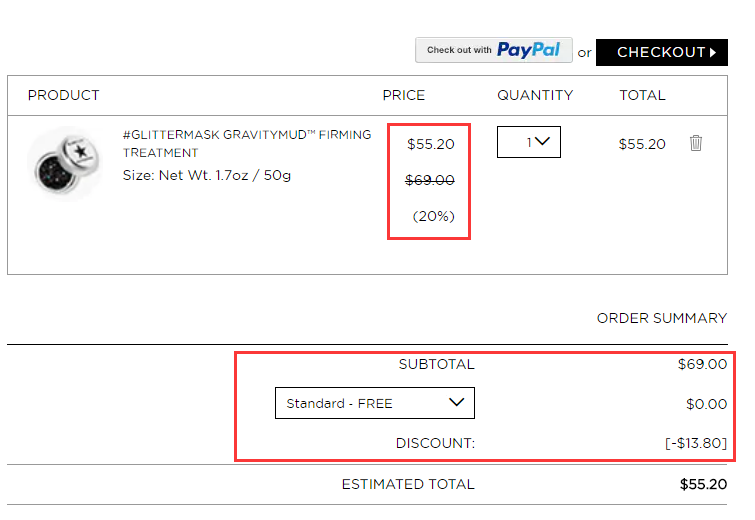
Task: Click the TOTAL column header
Action: (642, 95)
